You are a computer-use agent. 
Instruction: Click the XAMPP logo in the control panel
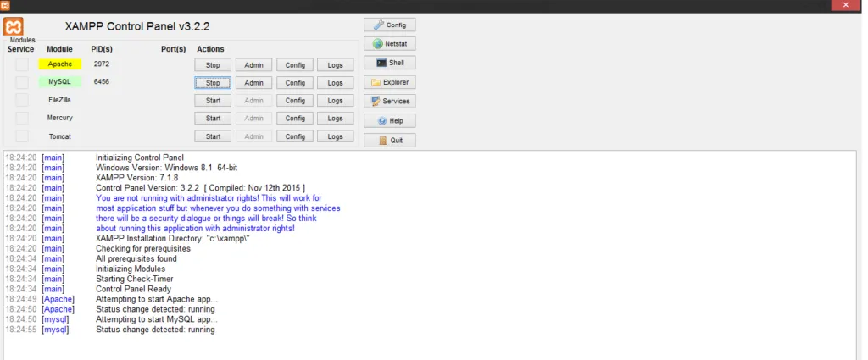[14, 26]
